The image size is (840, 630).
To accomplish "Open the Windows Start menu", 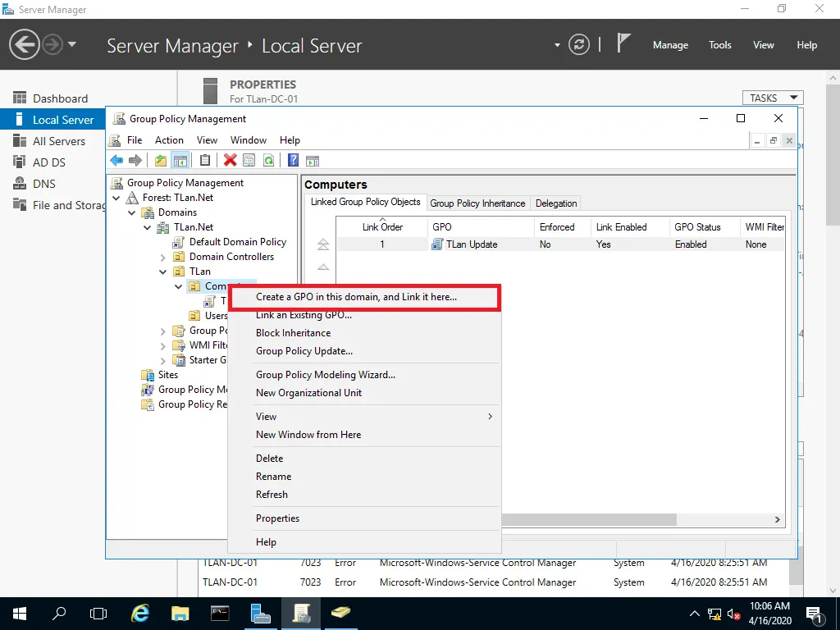I will point(20,614).
